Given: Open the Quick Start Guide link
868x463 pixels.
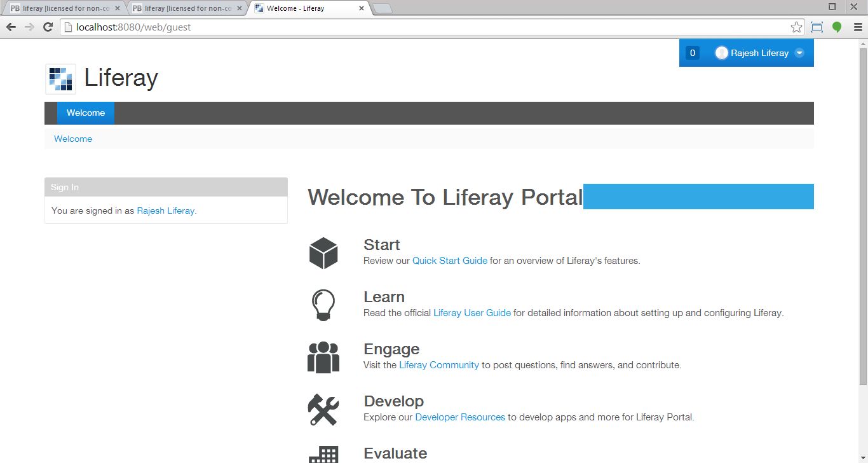Looking at the screenshot, I should [449, 260].
